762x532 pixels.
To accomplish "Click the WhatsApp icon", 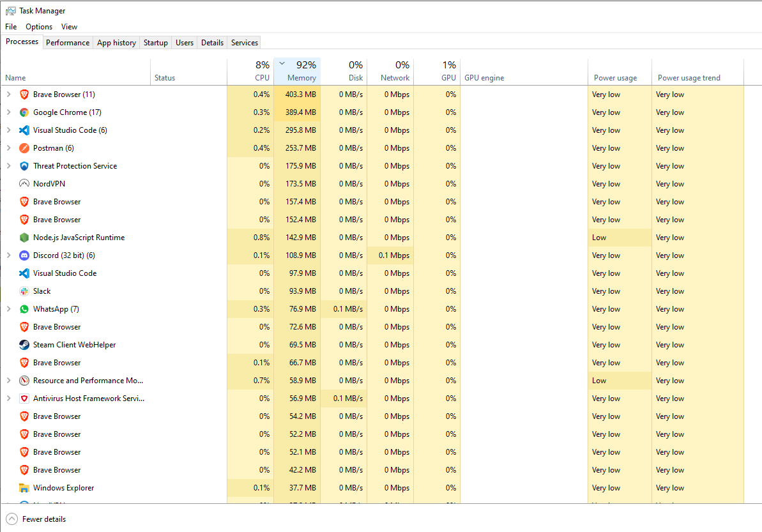I will [x=24, y=309].
